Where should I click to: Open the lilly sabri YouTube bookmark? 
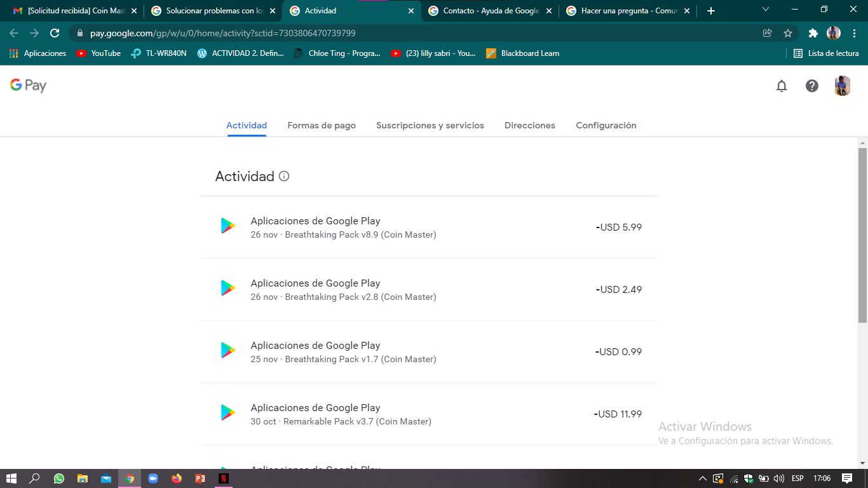click(433, 53)
